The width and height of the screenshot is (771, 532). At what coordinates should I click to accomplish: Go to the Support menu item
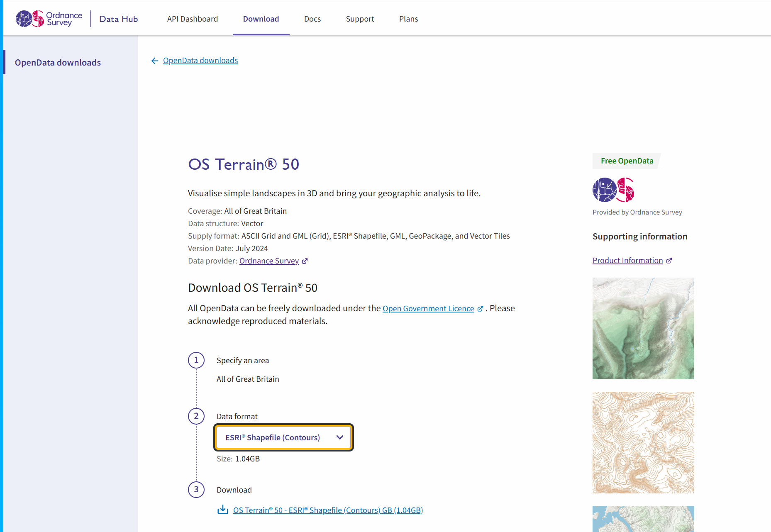[360, 19]
